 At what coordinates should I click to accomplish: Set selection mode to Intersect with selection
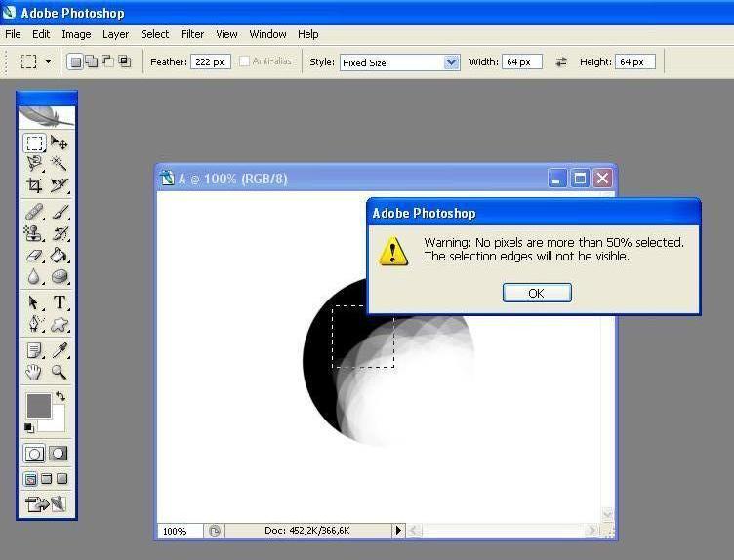pyautogui.click(x=125, y=61)
